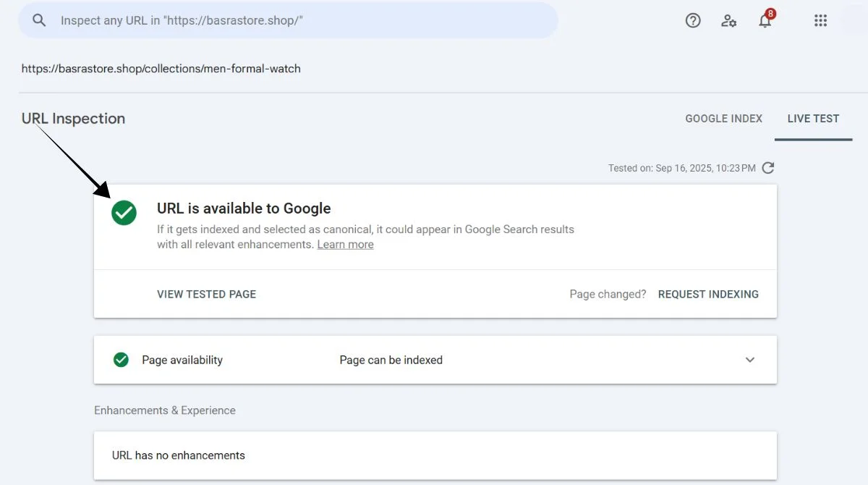Open the Learn more link
The width and height of the screenshot is (868, 485).
[345, 245]
